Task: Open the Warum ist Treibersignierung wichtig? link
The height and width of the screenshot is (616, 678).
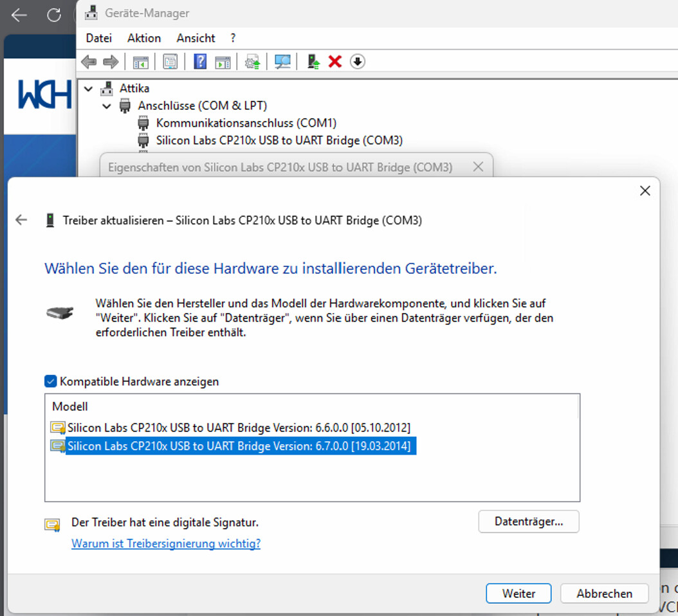Action: click(166, 543)
